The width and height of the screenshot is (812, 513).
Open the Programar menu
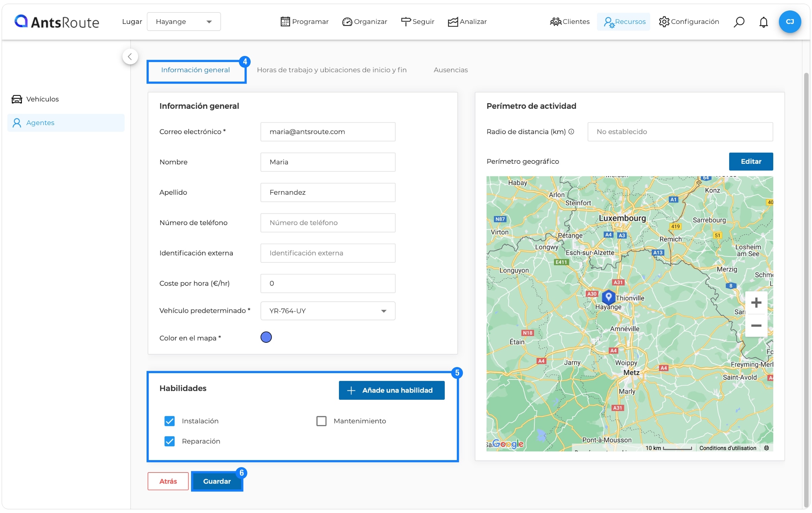click(305, 22)
